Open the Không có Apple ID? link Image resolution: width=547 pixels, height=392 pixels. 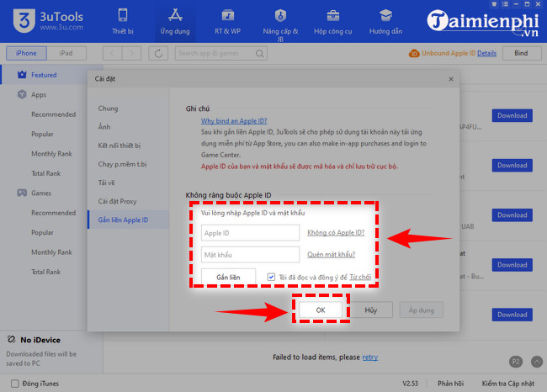334,233
